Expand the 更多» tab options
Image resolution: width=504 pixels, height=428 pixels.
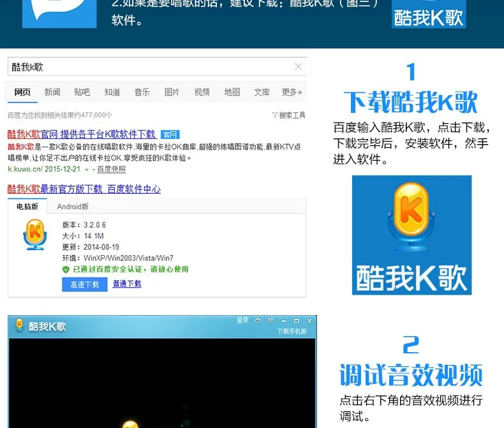click(292, 92)
